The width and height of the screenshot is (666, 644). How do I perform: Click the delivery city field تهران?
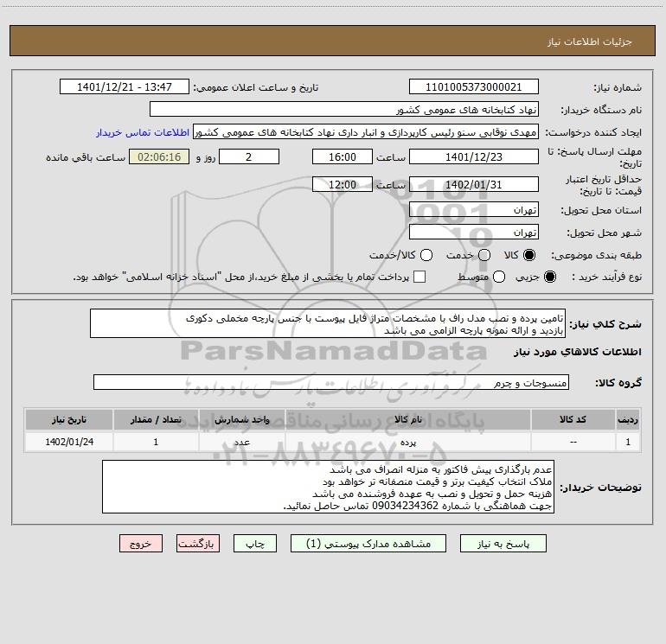pos(474,232)
